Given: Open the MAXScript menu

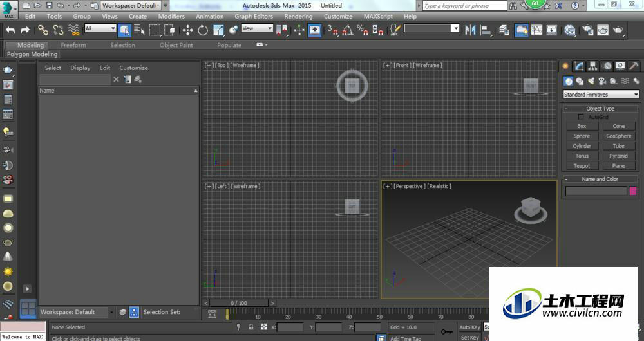Looking at the screenshot, I should click(x=377, y=17).
